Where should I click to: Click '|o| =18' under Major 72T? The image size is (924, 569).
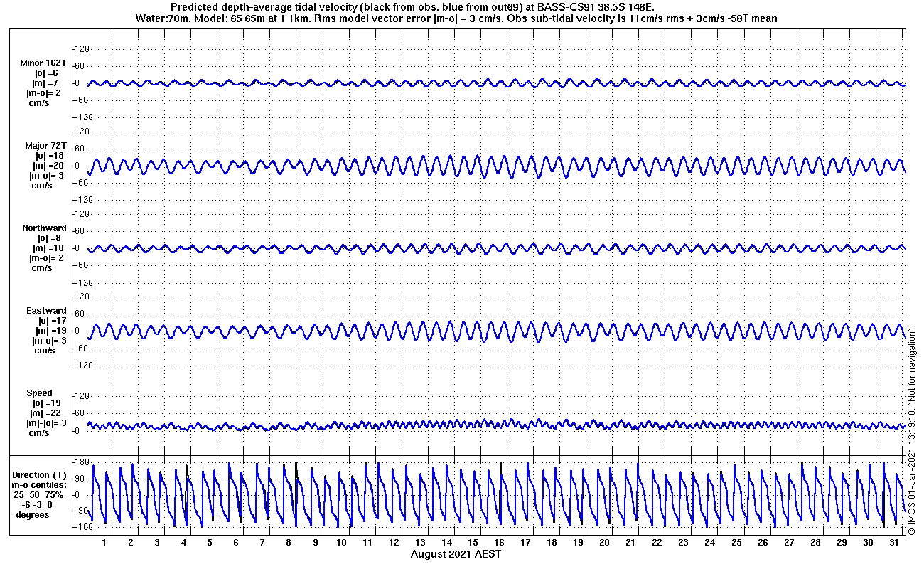[50, 156]
